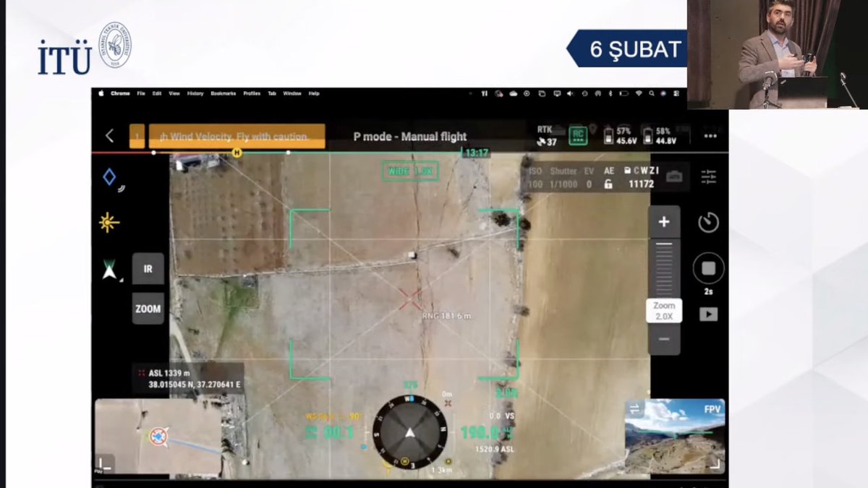Image resolution: width=868 pixels, height=488 pixels.
Task: Click the 13:17 remaining flight time marker
Action: (x=476, y=153)
